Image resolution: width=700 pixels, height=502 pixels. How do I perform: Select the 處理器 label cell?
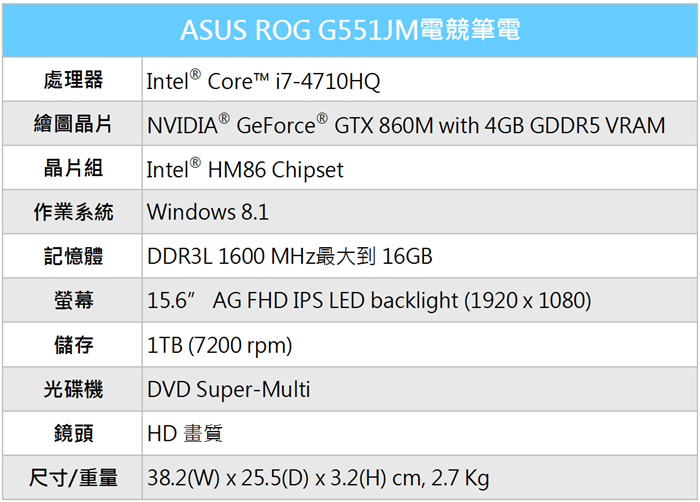click(73, 80)
